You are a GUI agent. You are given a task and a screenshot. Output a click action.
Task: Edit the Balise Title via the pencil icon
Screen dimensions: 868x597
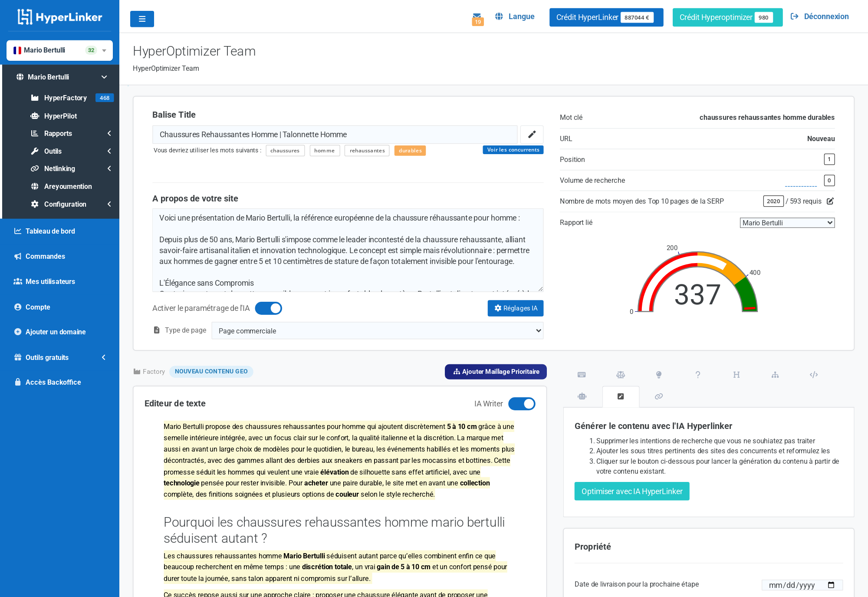click(x=531, y=135)
